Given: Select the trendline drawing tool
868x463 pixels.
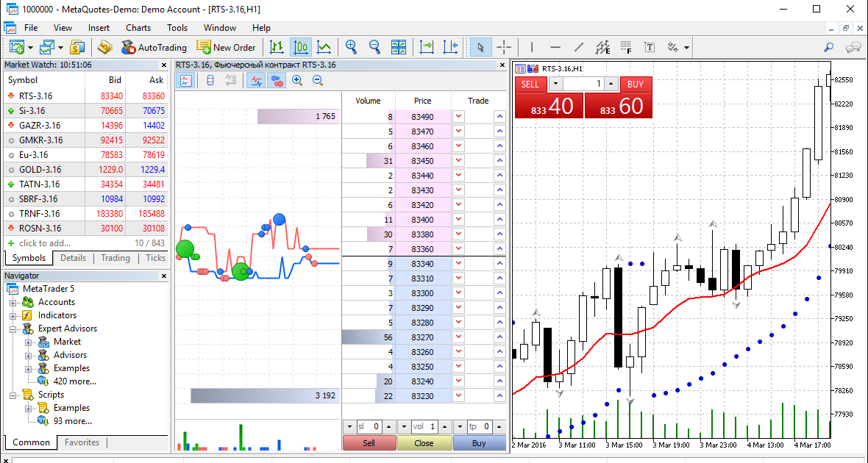Looking at the screenshot, I should pyautogui.click(x=579, y=48).
